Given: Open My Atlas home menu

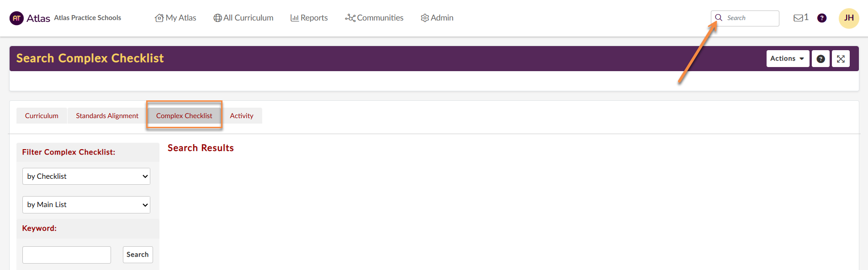Looking at the screenshot, I should (x=175, y=18).
